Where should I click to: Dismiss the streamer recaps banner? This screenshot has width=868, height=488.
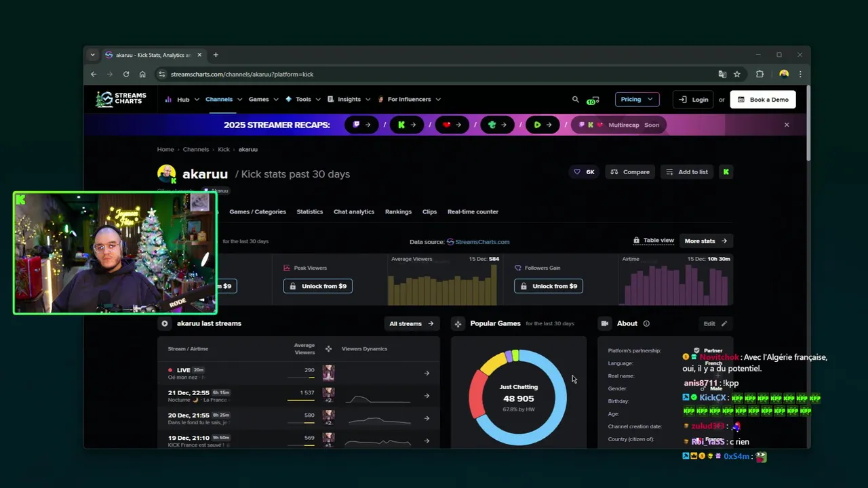[787, 125]
